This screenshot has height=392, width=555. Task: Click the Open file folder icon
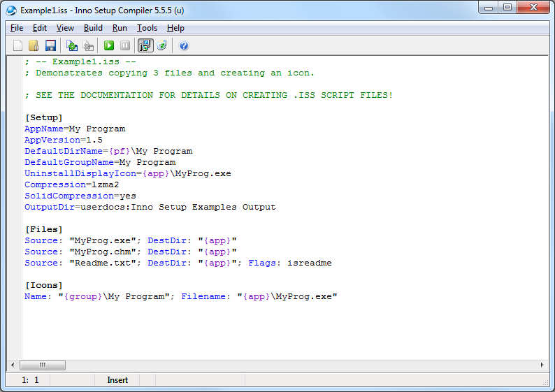(x=34, y=45)
